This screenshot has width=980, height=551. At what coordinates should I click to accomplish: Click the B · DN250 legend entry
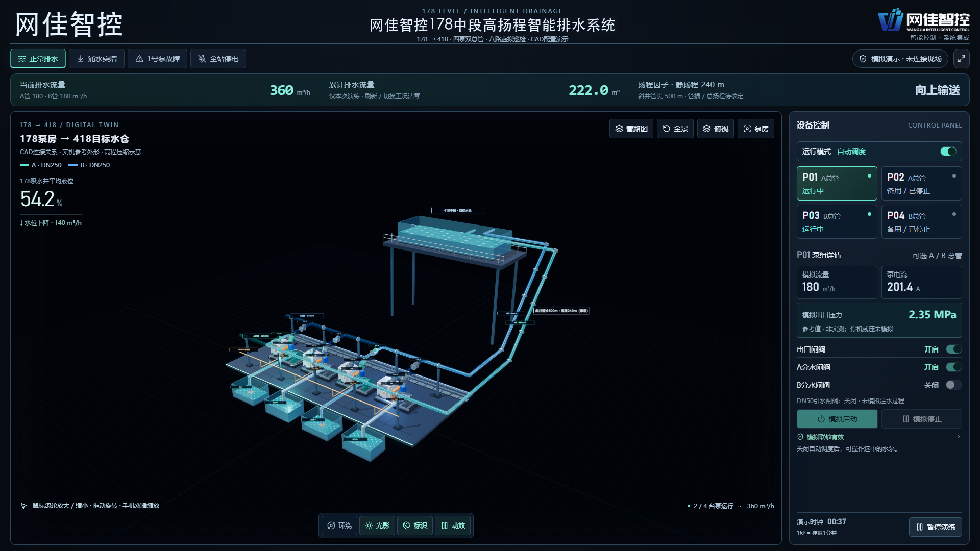pos(89,165)
